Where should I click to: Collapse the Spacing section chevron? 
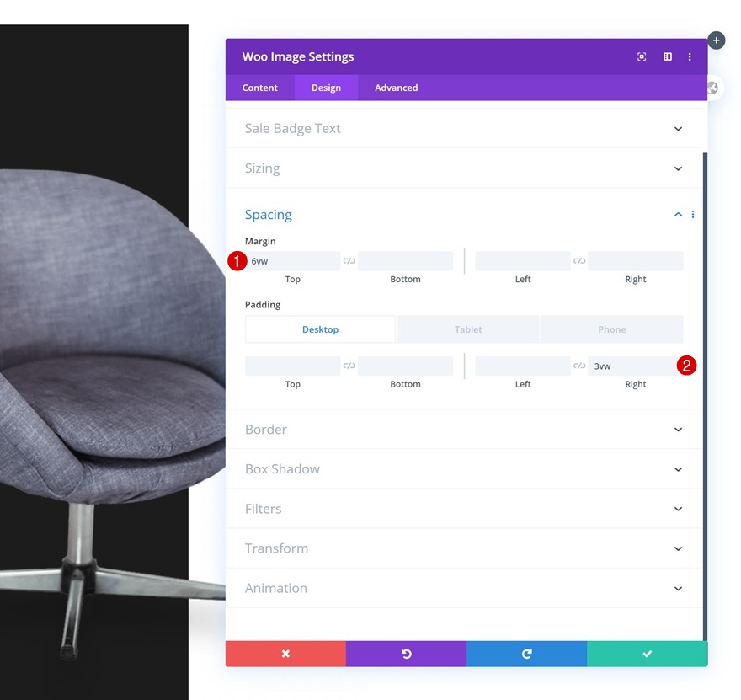678,215
